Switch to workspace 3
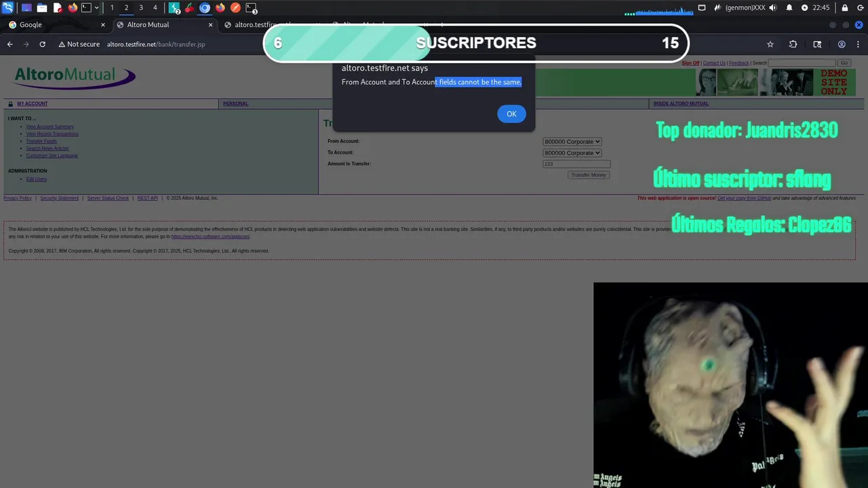Viewport: 868px width, 488px height. coord(141,8)
